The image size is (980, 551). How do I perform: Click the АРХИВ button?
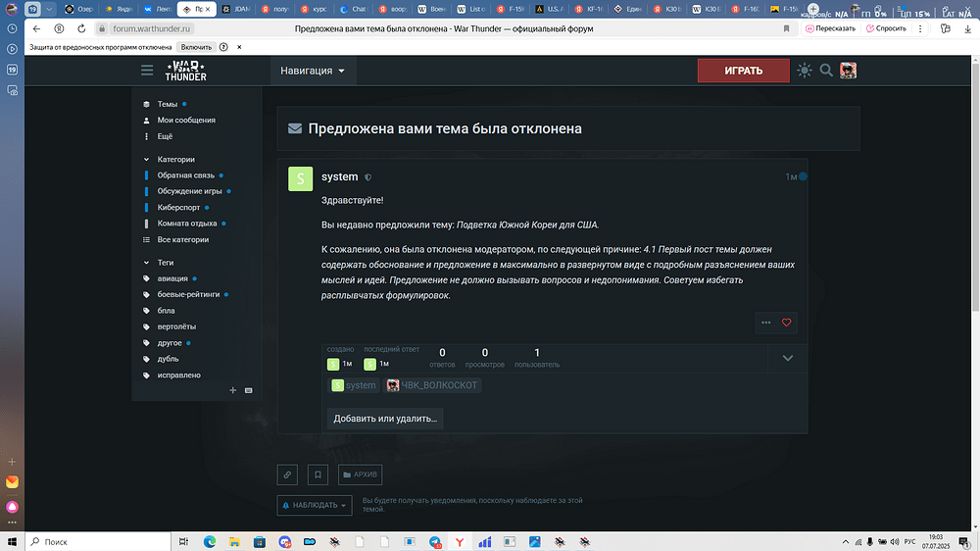(x=360, y=475)
